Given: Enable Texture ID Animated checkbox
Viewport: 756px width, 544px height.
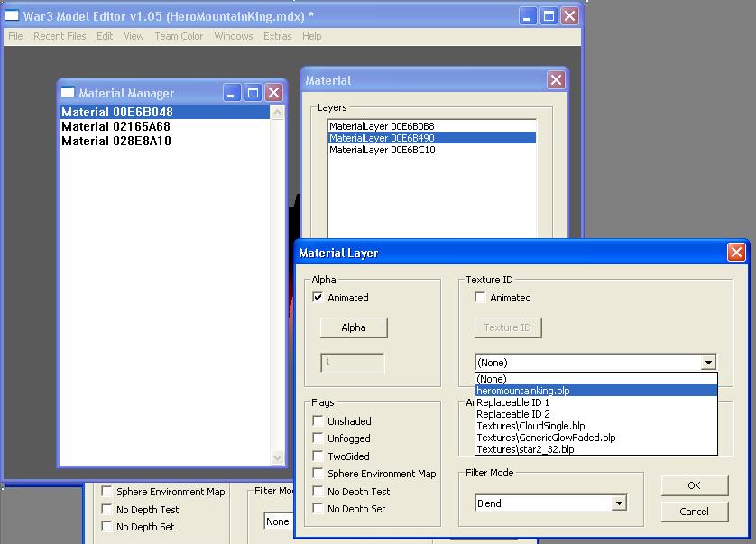Looking at the screenshot, I should pyautogui.click(x=480, y=297).
